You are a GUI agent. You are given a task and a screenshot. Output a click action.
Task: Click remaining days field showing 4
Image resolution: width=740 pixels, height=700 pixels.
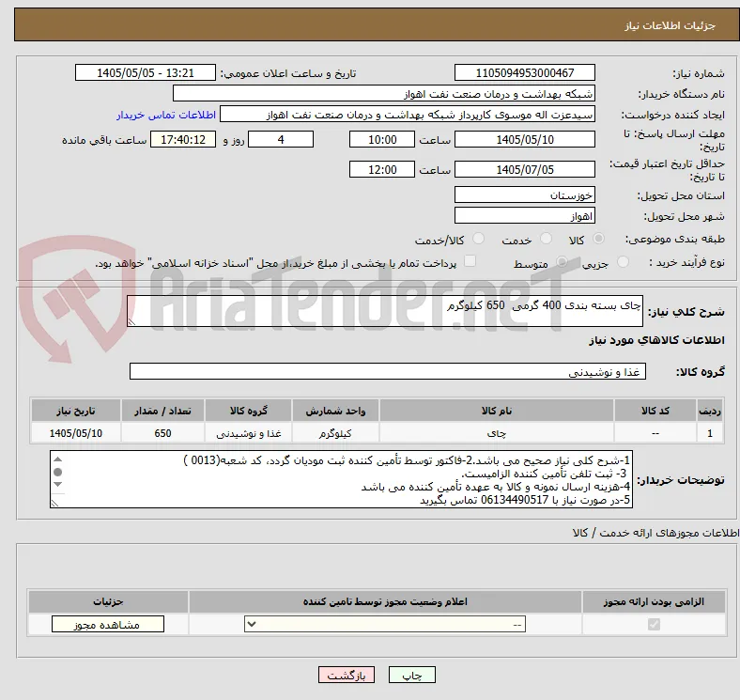[x=281, y=139]
